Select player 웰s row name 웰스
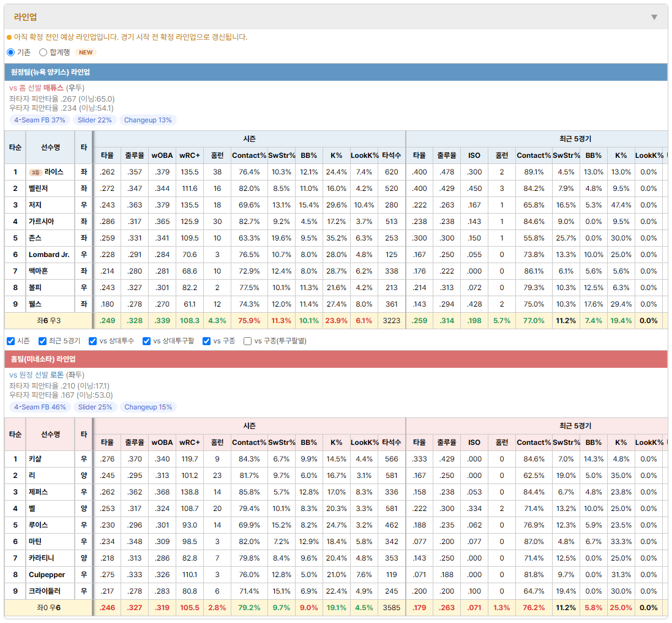Screen dimensions: 672x623 (35, 304)
